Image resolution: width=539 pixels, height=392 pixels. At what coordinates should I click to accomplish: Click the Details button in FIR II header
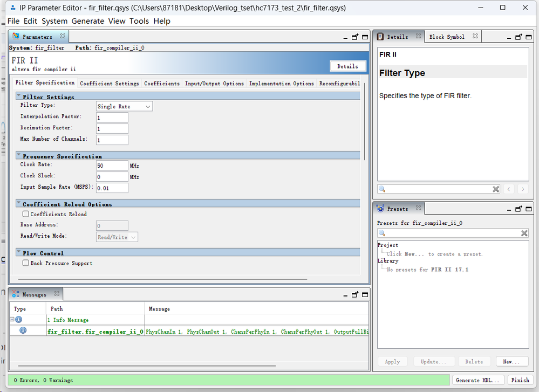point(347,66)
